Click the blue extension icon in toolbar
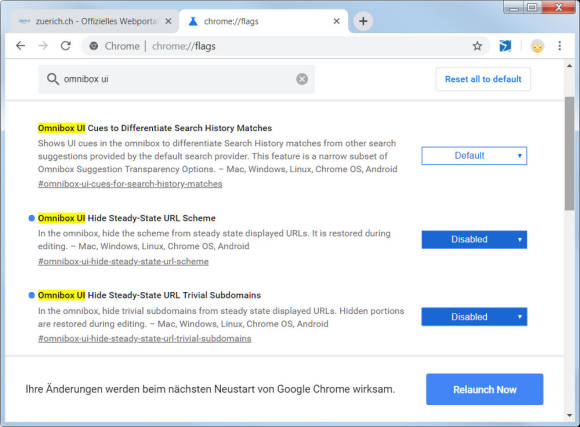 pos(505,46)
